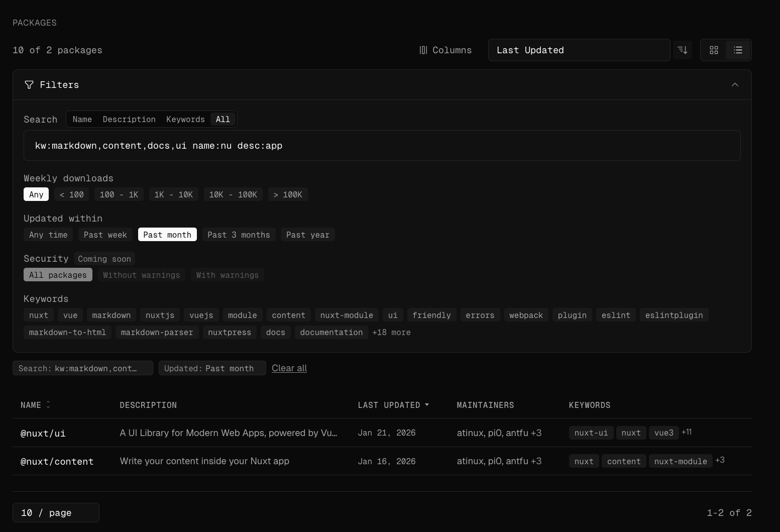Open the @nuxt/content package

(57, 461)
